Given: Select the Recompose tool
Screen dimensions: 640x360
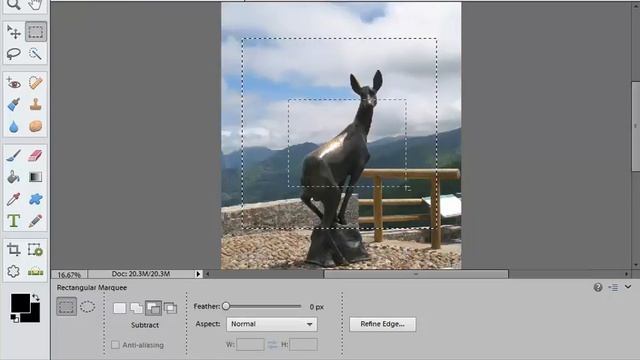Looking at the screenshot, I should click(x=36, y=249).
